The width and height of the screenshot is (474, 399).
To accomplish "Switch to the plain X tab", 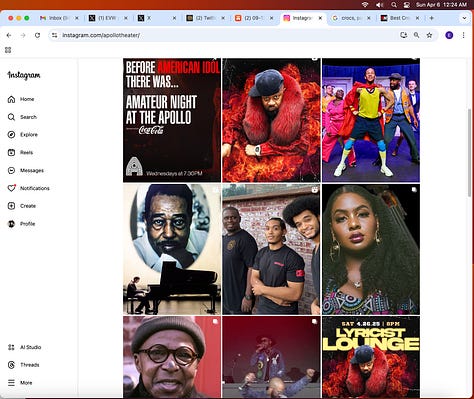I will [157, 18].
